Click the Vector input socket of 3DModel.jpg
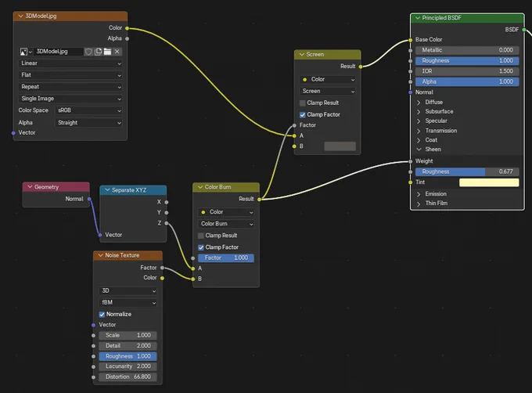 pos(13,133)
